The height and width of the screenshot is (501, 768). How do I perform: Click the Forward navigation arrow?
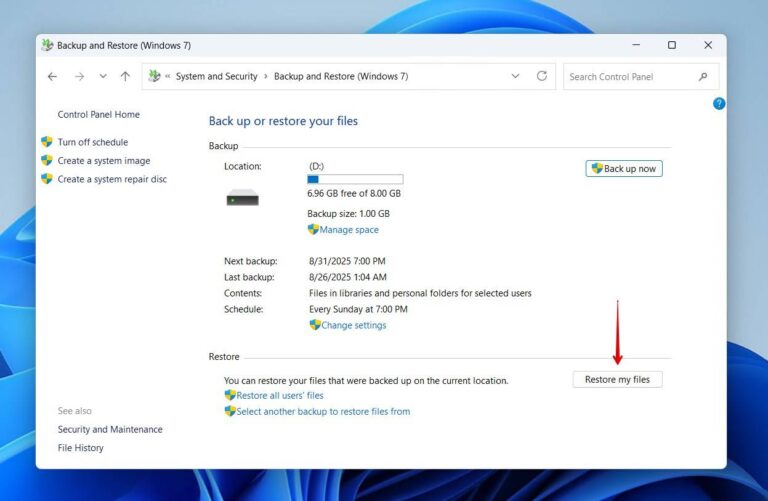(79, 76)
